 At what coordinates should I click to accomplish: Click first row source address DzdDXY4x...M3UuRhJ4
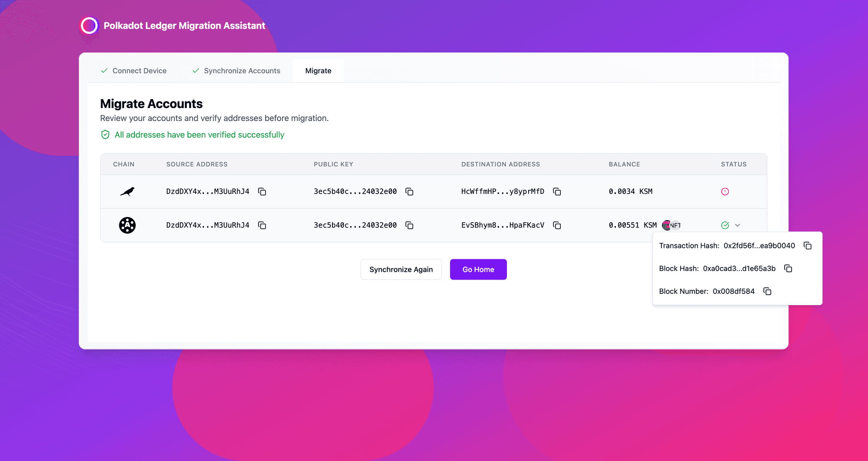(x=208, y=191)
